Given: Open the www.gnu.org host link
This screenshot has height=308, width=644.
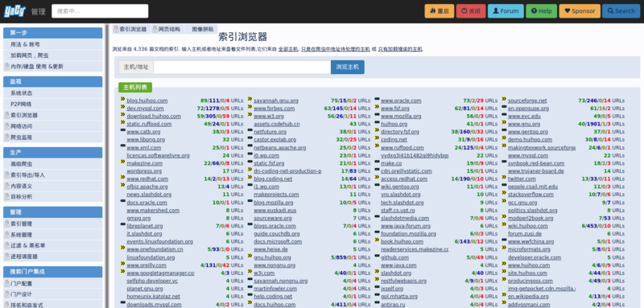Looking at the screenshot, I should 524,124.
